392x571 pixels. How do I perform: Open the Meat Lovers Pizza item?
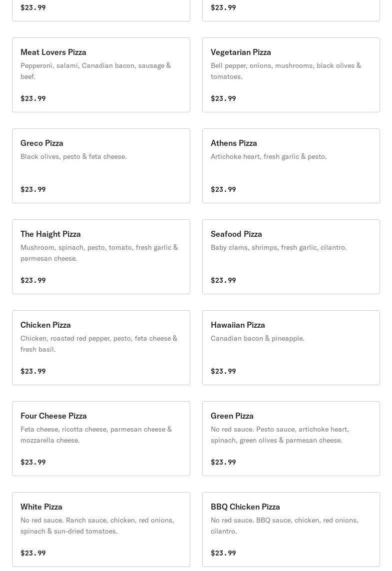tap(101, 75)
